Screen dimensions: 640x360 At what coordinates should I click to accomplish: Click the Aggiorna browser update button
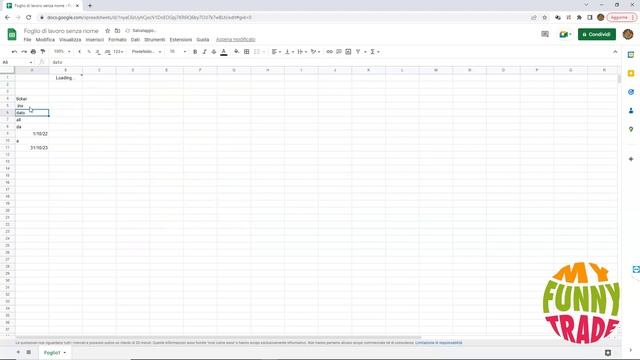coord(622,18)
